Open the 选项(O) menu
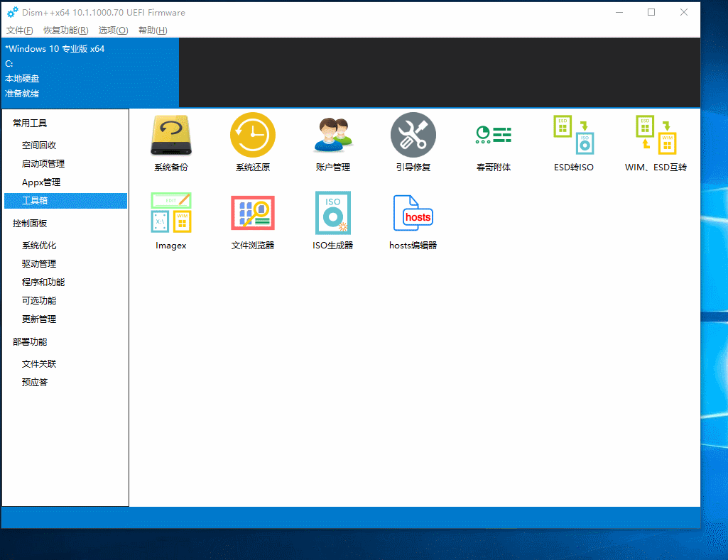Viewport: 728px width, 560px height. pyautogui.click(x=114, y=30)
